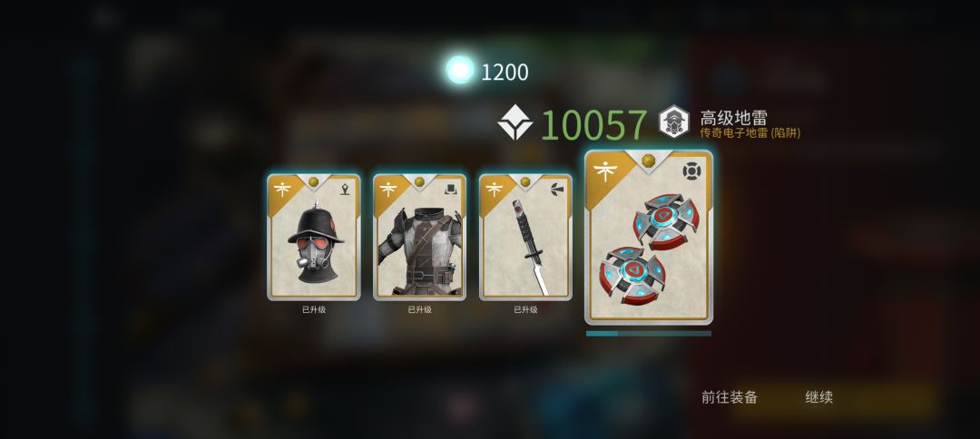Viewport: 980px width, 439px height.
Task: Click the progress bar under the mine card
Action: 649,334
